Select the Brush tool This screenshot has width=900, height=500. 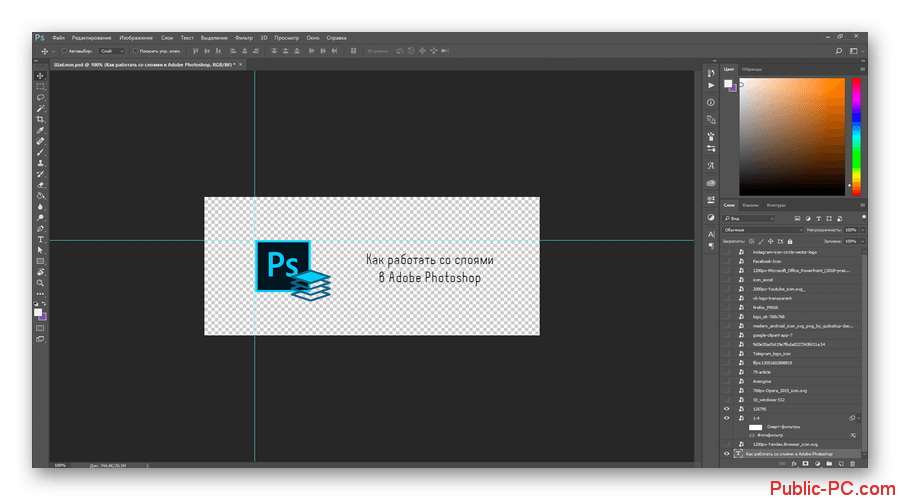40,152
